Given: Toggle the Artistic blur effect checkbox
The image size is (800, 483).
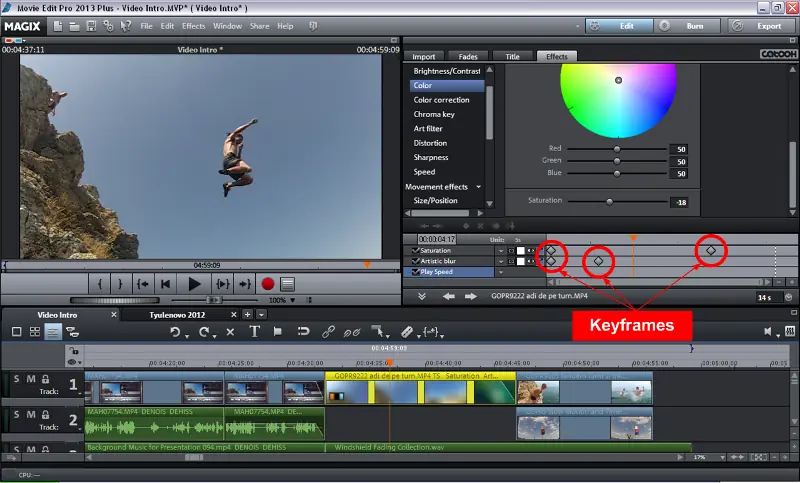Looking at the screenshot, I should [x=415, y=261].
